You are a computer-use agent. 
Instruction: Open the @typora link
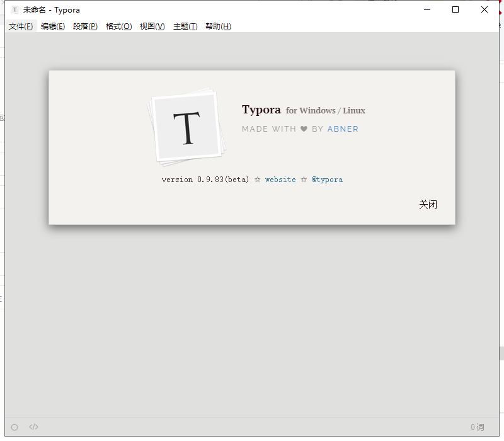[327, 180]
